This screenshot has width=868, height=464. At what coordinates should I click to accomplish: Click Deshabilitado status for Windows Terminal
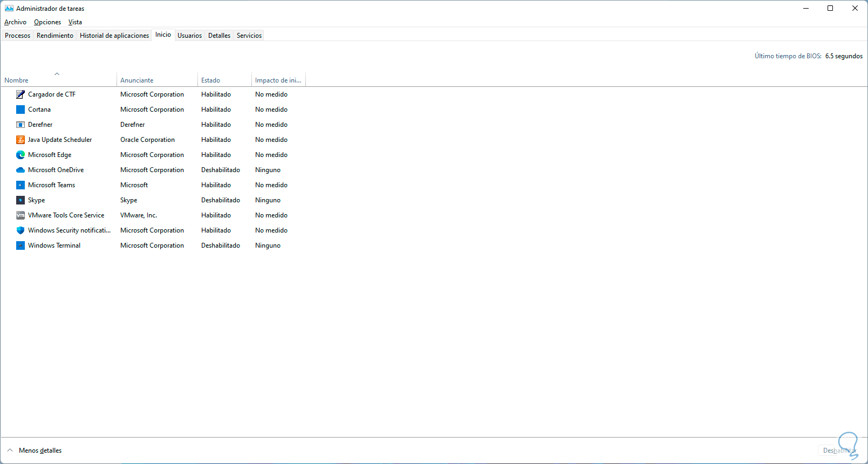coord(221,245)
